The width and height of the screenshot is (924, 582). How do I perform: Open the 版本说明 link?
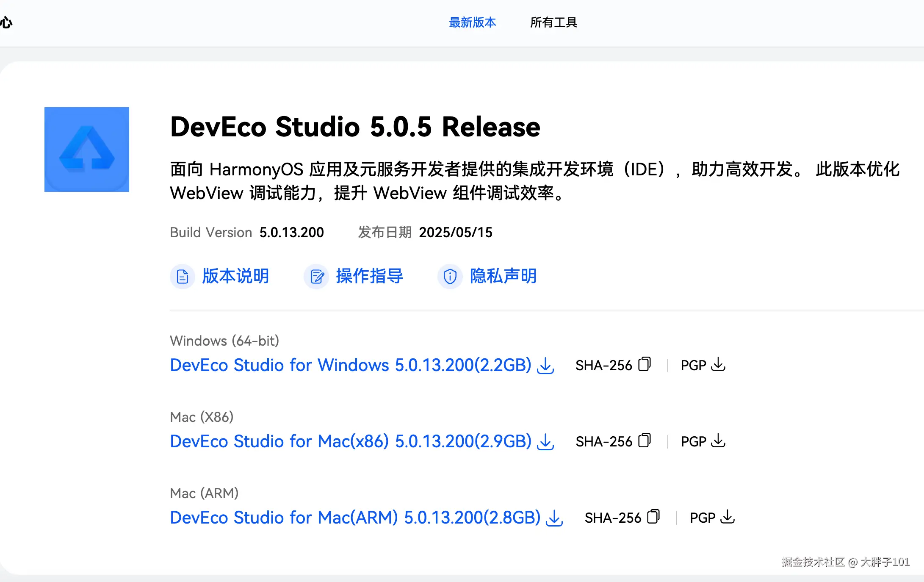[235, 276]
